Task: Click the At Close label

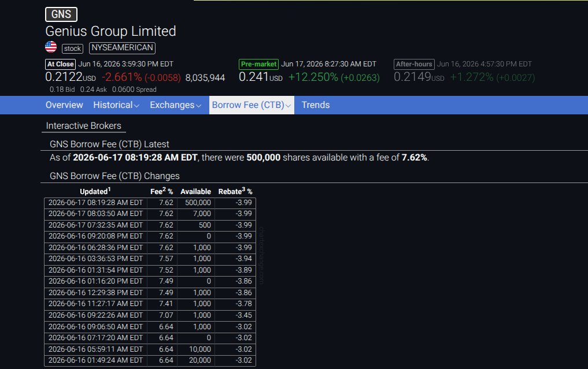Action: coord(60,64)
